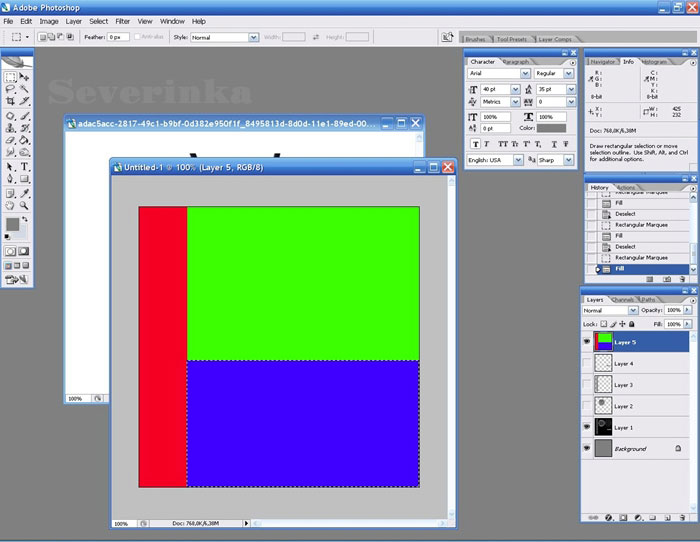This screenshot has height=542, width=700.
Task: Click the Feather input field
Action: 120,37
